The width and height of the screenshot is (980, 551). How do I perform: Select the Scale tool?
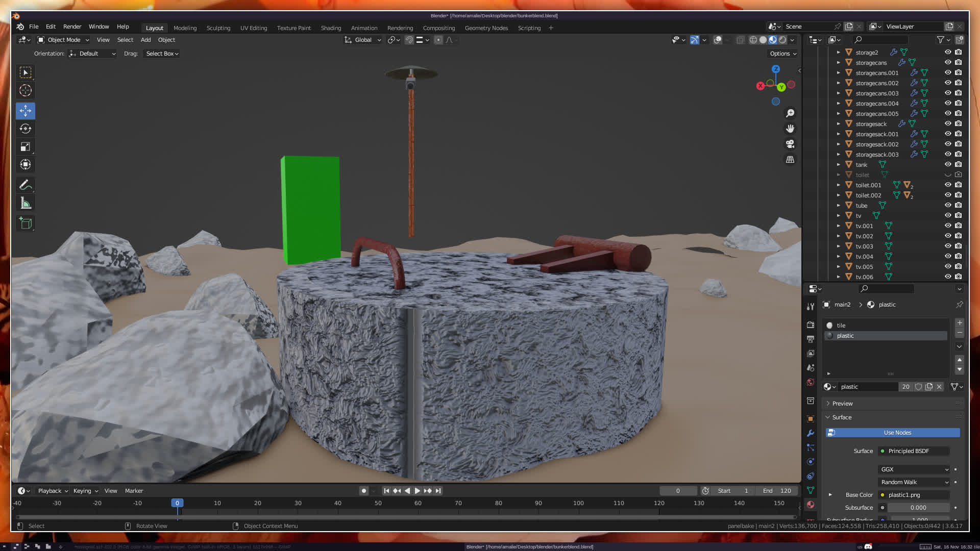[25, 147]
